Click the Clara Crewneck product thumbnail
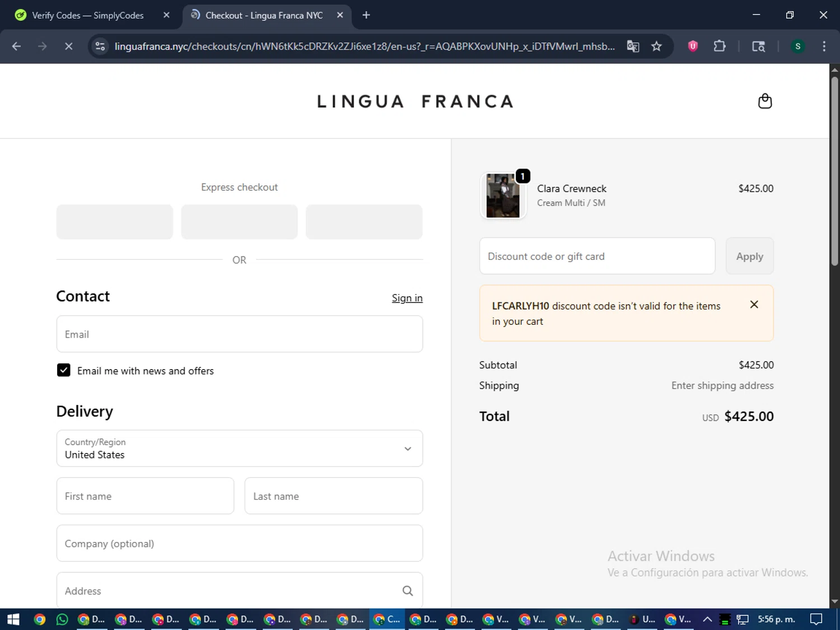840x630 pixels. pos(503,195)
